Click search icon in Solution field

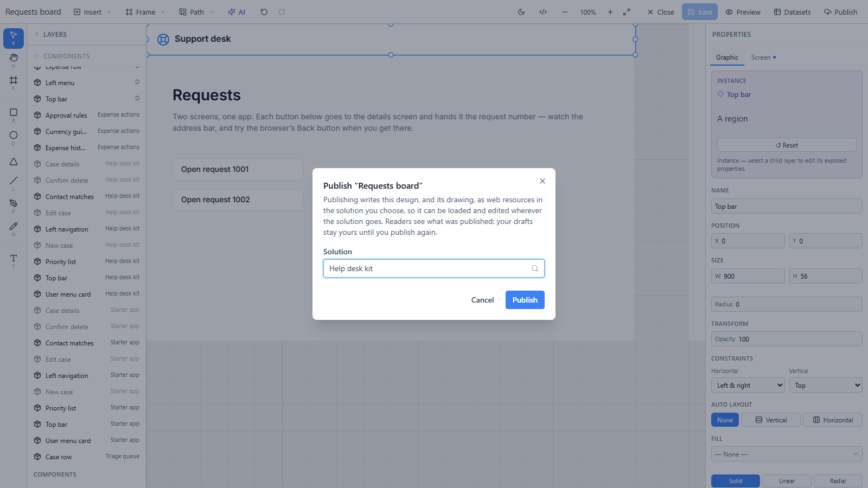pos(535,268)
